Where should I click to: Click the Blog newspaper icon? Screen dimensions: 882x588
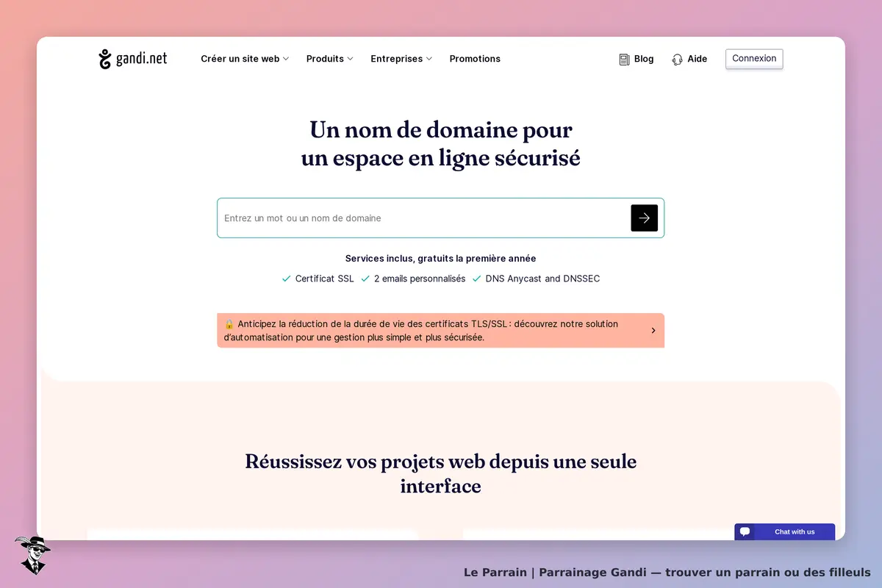click(x=624, y=60)
